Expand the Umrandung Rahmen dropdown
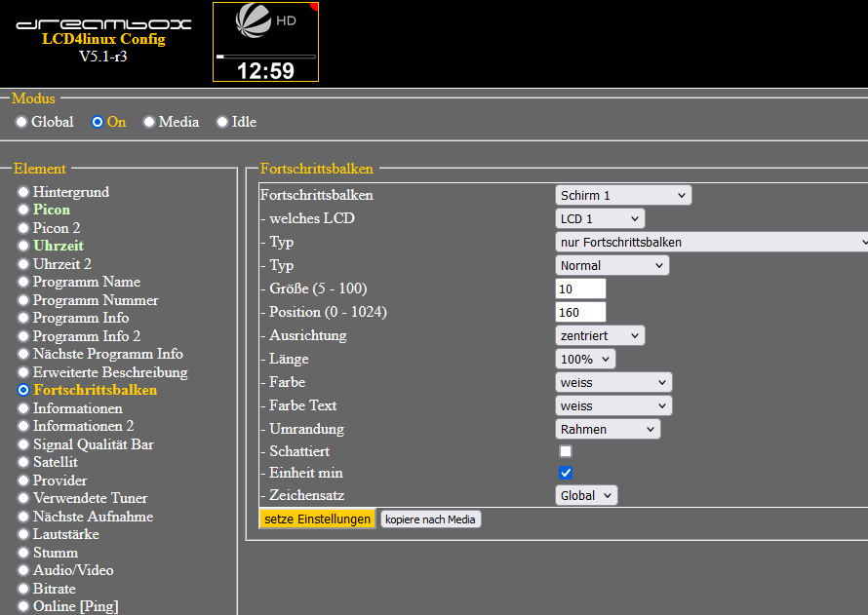The width and height of the screenshot is (868, 615). pyautogui.click(x=608, y=429)
